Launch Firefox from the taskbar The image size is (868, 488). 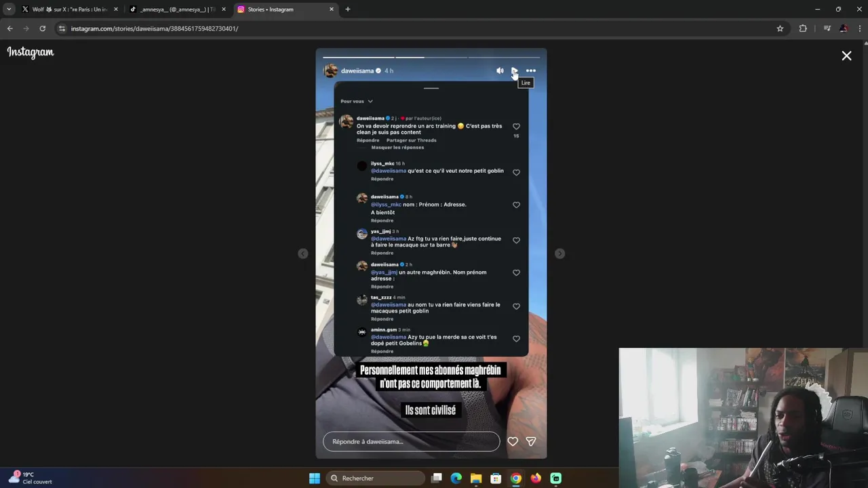click(x=536, y=479)
